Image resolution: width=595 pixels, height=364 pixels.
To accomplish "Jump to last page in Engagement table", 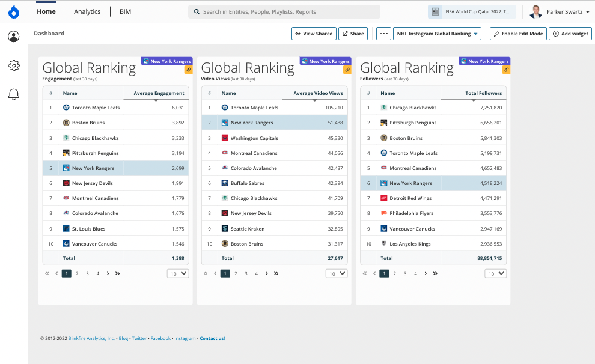I will pos(118,273).
